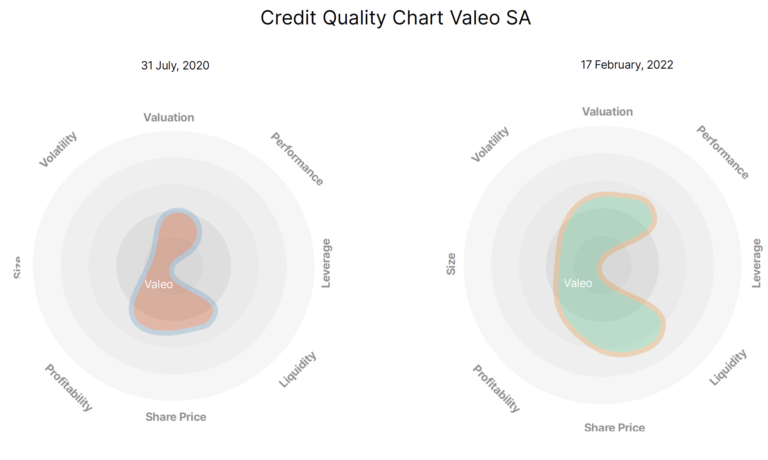The width and height of the screenshot is (768, 460).
Task: Click the Volatility label in the 2020 chart
Action: (58, 149)
